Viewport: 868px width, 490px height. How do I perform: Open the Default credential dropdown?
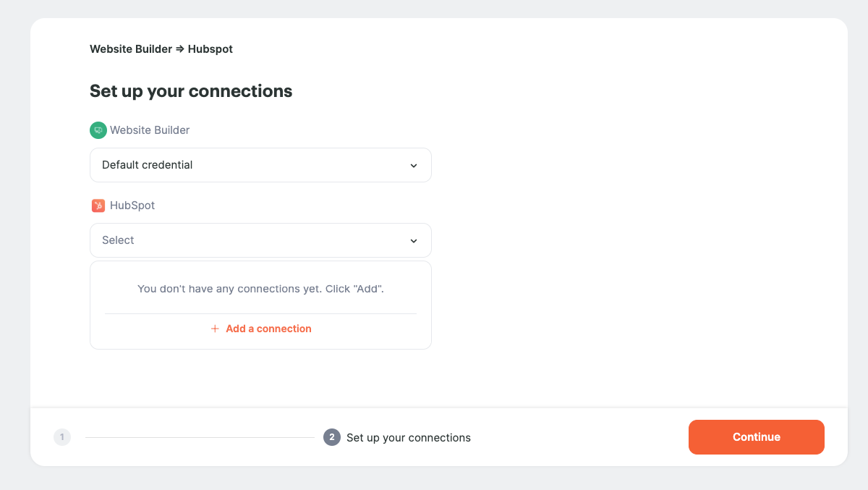tap(260, 165)
